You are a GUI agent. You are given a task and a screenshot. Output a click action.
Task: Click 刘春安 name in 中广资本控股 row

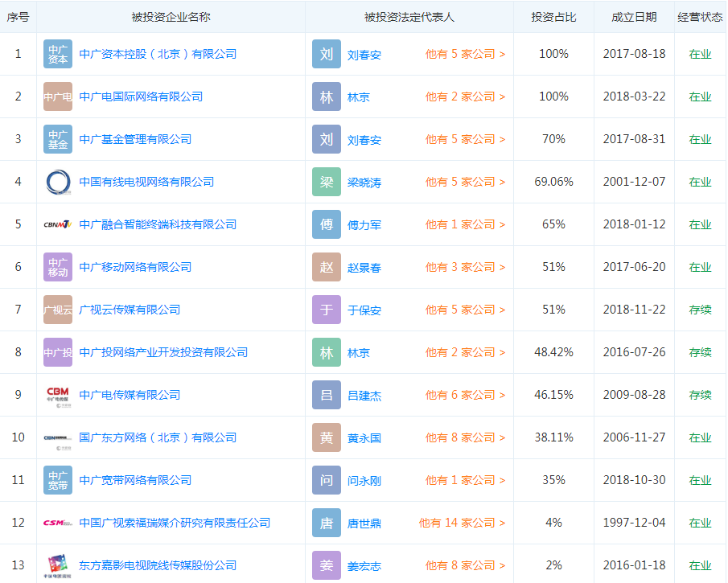364,55
